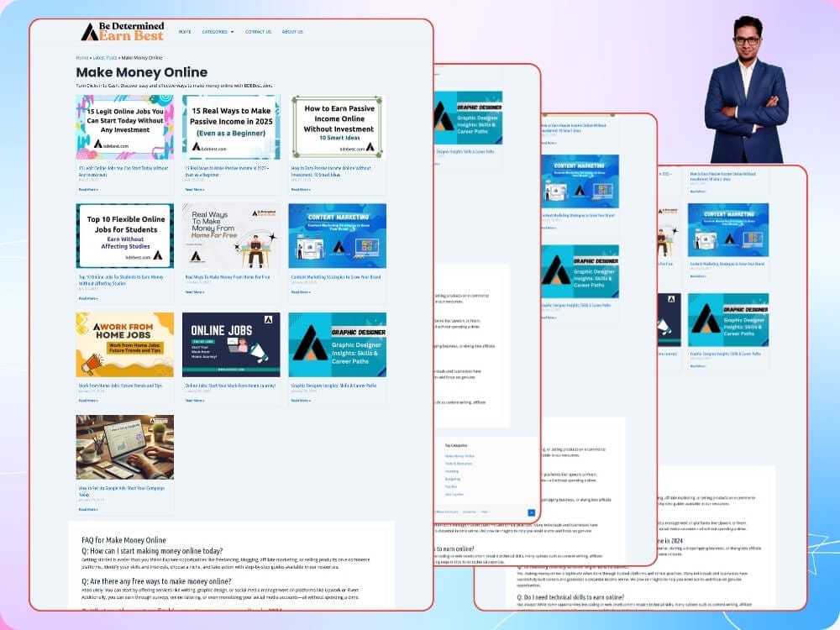Open How to Earn Passive Income thumbnail
840x630 pixels.
[337, 127]
